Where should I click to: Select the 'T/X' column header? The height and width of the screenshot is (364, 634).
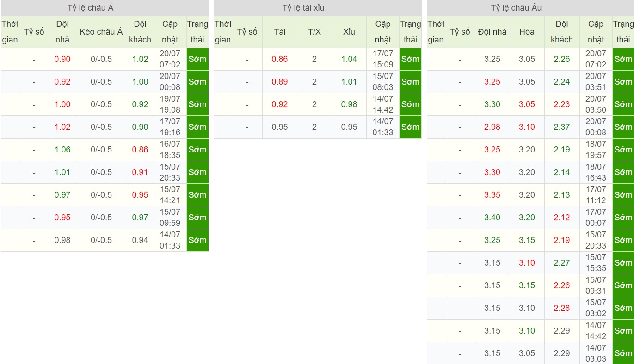pyautogui.click(x=314, y=32)
